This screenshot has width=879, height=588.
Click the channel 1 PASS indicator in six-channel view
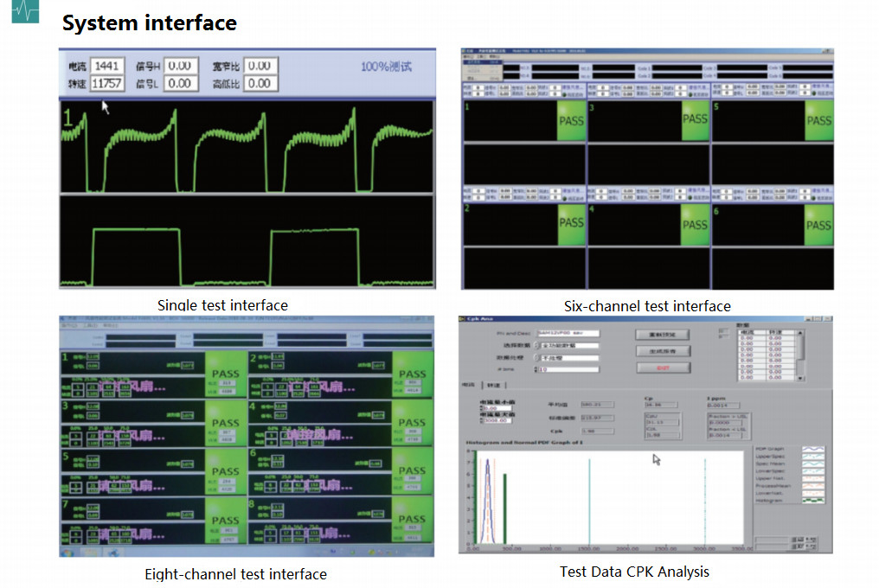tap(572, 120)
